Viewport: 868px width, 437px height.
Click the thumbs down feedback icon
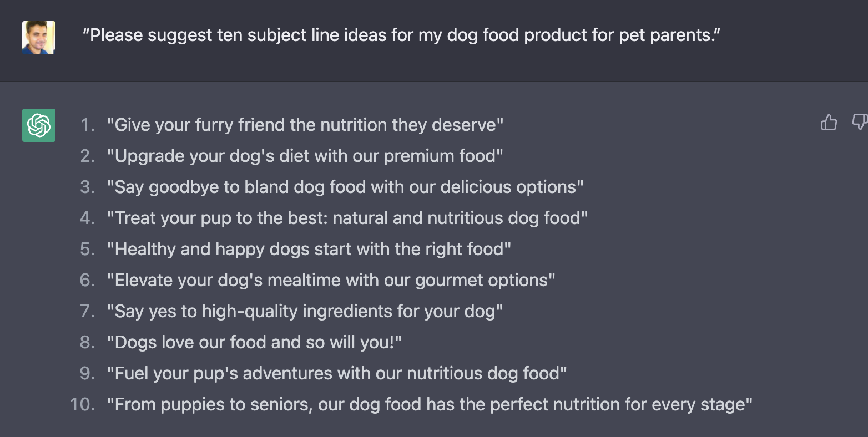859,122
